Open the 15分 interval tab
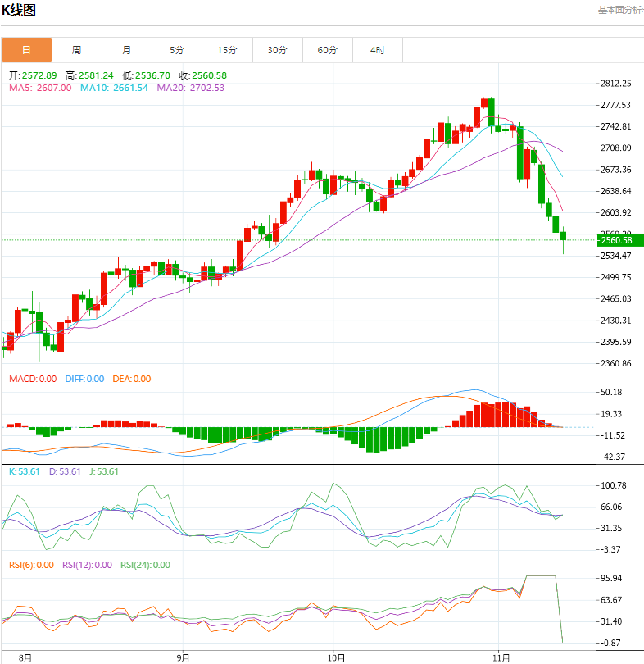This screenshot has height=664, width=644. coord(227,50)
